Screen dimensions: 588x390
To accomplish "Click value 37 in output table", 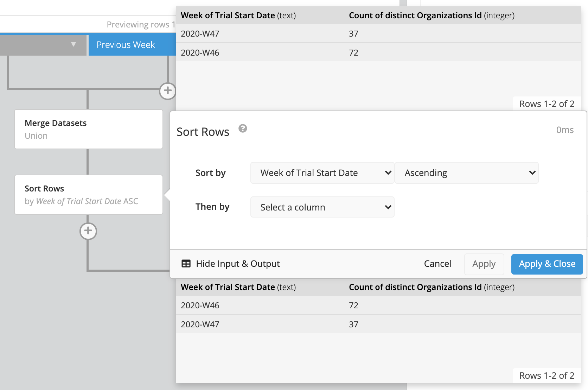I will click(353, 325).
